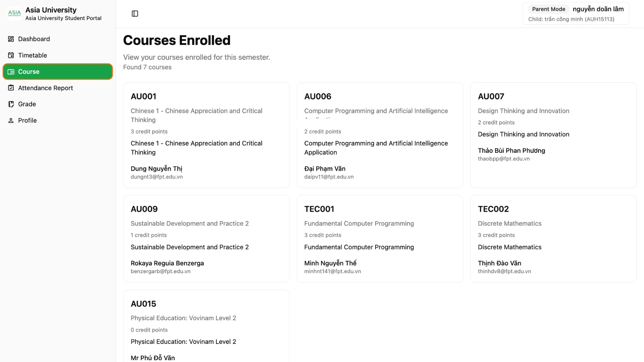
Task: Open the TEC002 Discrete Mathematics course card
Action: (553, 239)
